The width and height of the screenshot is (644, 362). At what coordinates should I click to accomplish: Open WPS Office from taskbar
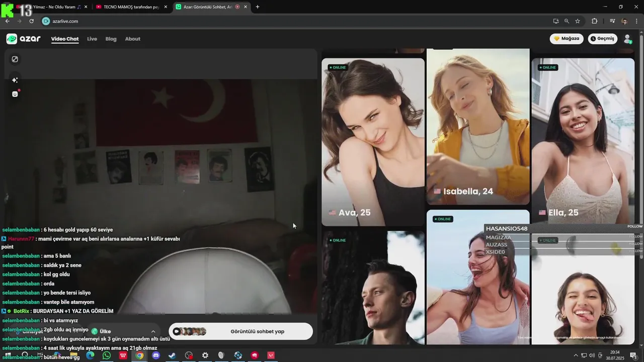pyautogui.click(x=123, y=355)
